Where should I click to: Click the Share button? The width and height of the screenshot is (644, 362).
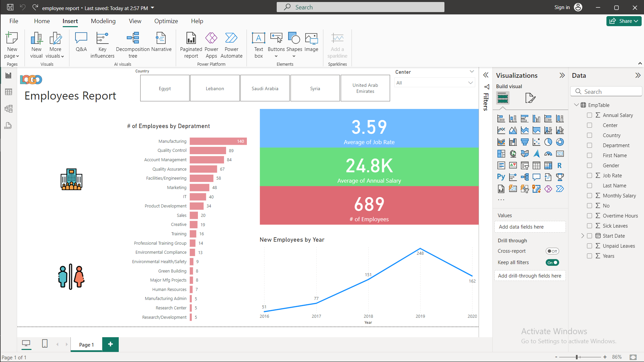pos(624,21)
